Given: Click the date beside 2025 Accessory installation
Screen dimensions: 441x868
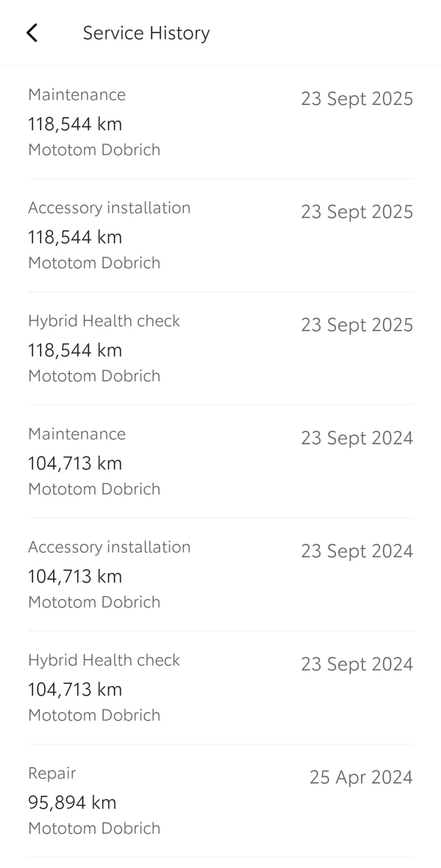Looking at the screenshot, I should (x=357, y=212).
